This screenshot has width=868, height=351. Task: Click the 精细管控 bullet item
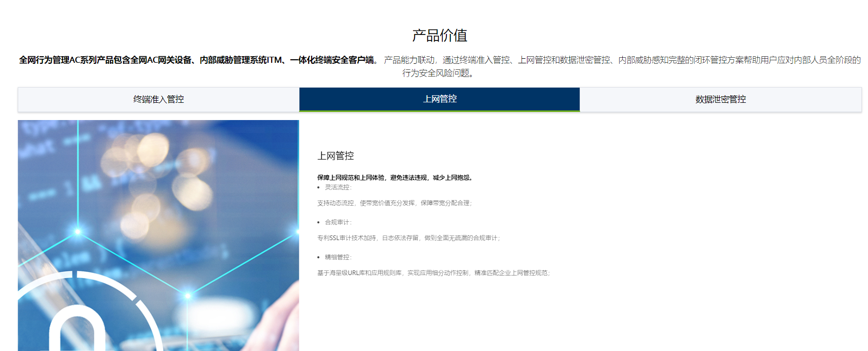pos(338,257)
